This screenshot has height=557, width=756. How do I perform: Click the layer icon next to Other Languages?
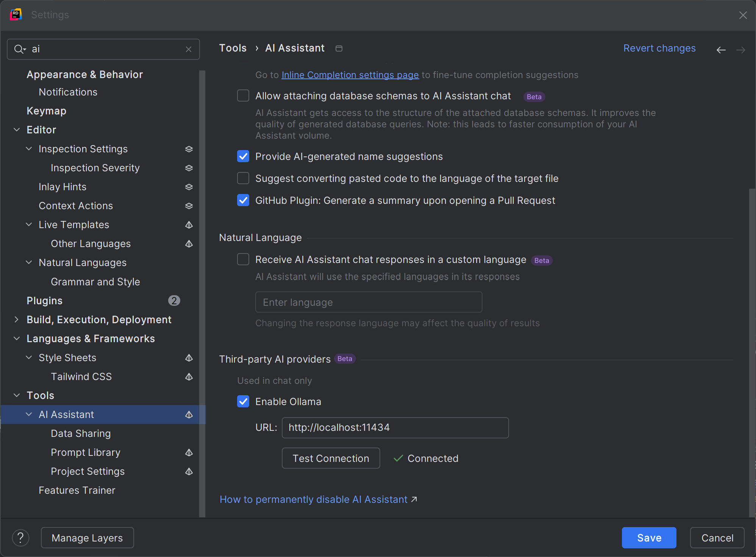(189, 244)
